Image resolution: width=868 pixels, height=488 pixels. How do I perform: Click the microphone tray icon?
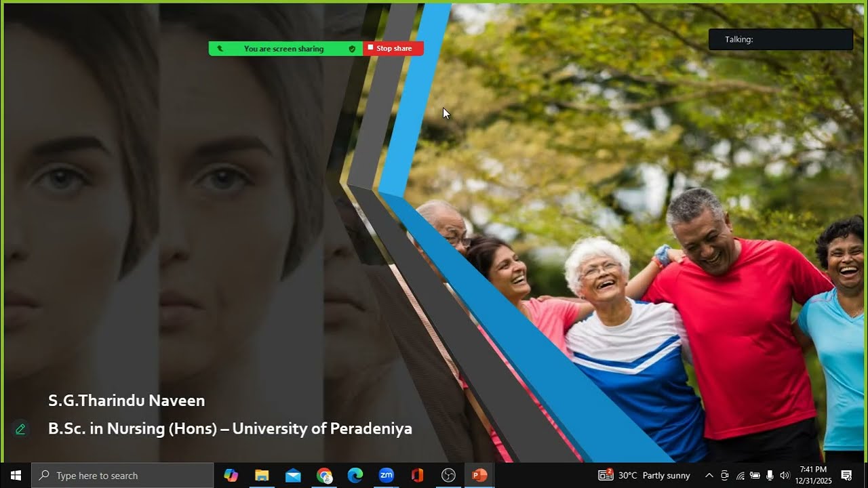tap(770, 475)
